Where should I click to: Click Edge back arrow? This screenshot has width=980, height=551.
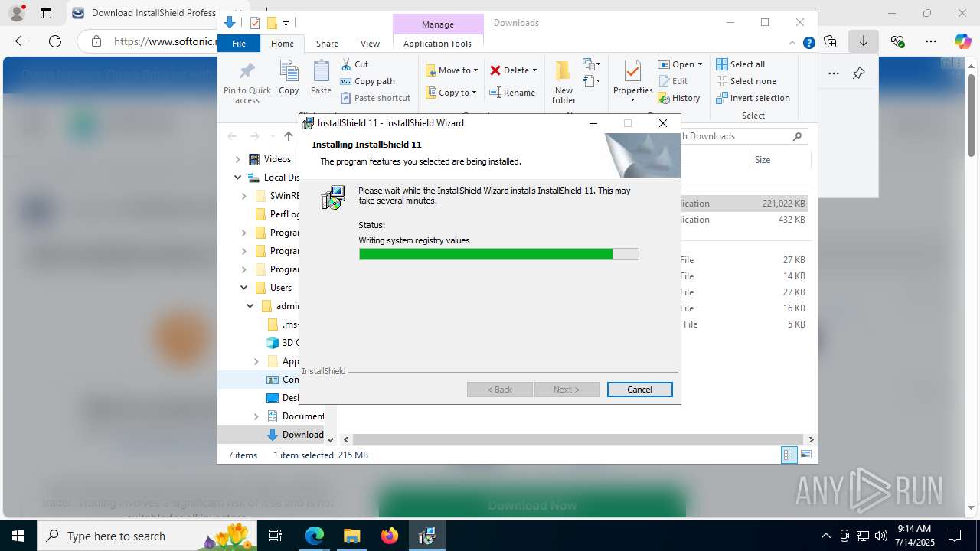(21, 41)
